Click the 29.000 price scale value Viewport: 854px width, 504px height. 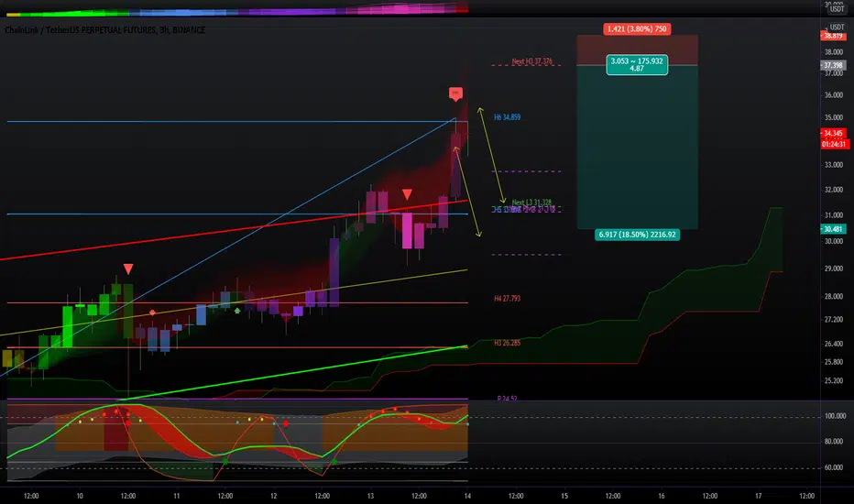pos(834,269)
